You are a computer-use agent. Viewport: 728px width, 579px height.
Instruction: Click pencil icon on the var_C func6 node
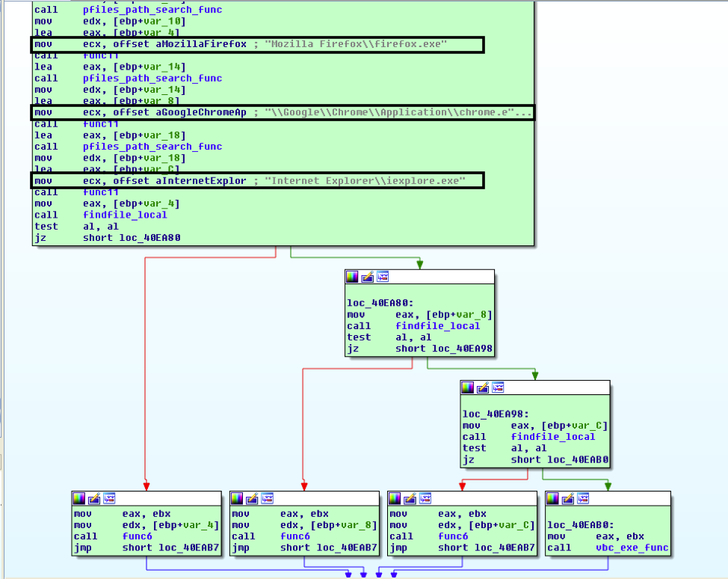coord(410,499)
